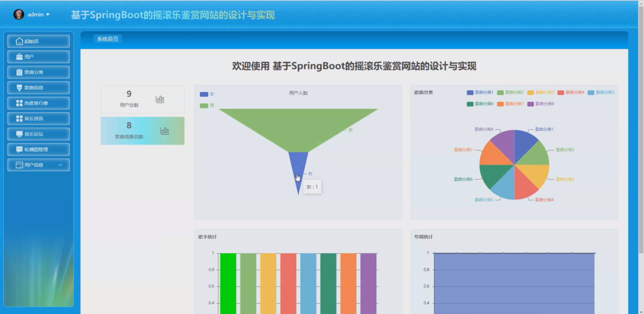The width and height of the screenshot is (644, 314).
Task: Click the site title in top header
Action: (173, 15)
